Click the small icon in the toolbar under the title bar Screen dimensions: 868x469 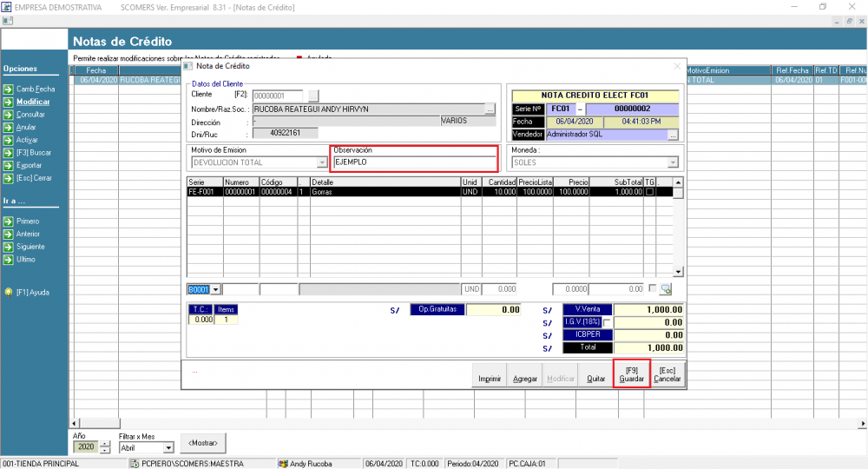[7, 21]
